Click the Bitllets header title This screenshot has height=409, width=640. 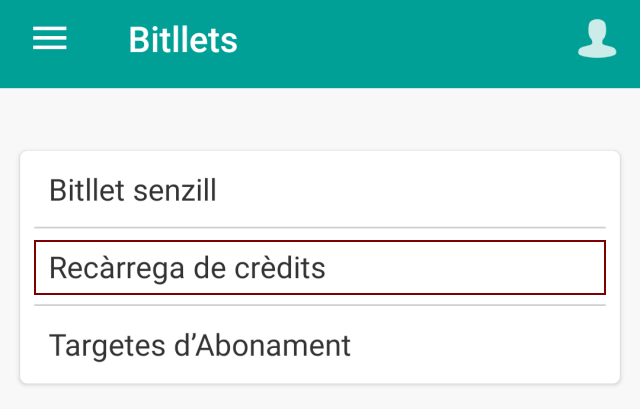point(183,41)
